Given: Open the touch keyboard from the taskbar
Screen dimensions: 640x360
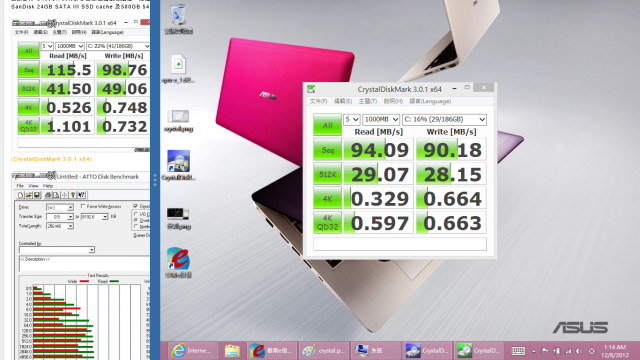Looking at the screenshot, I should [x=518, y=351].
